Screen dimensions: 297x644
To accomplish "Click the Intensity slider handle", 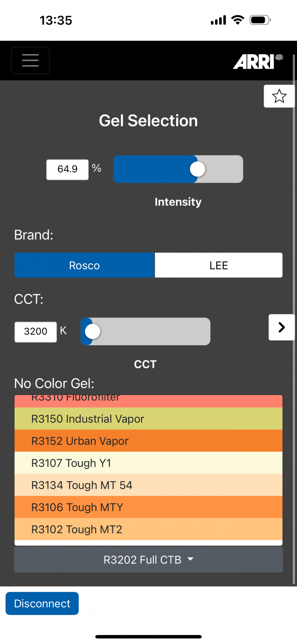I will point(197,169).
